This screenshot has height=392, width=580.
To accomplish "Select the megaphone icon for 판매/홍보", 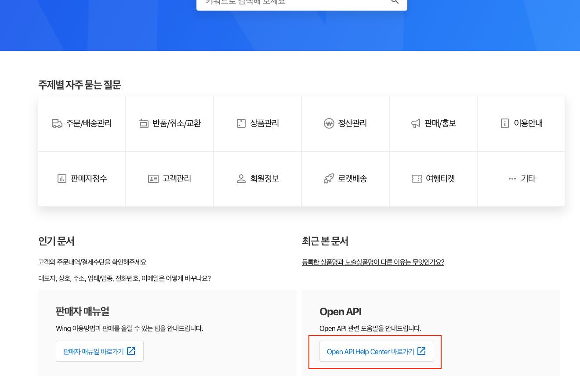I will [x=416, y=123].
